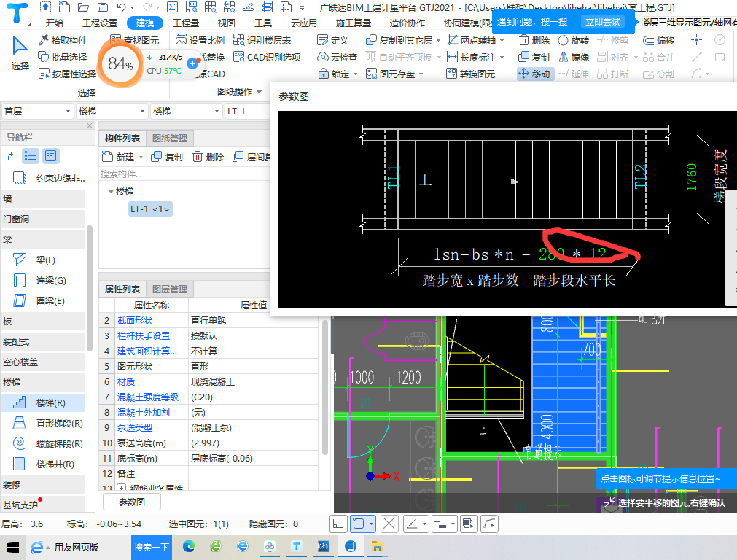Close the navigation panel with X
737x560 pixels.
click(90, 126)
